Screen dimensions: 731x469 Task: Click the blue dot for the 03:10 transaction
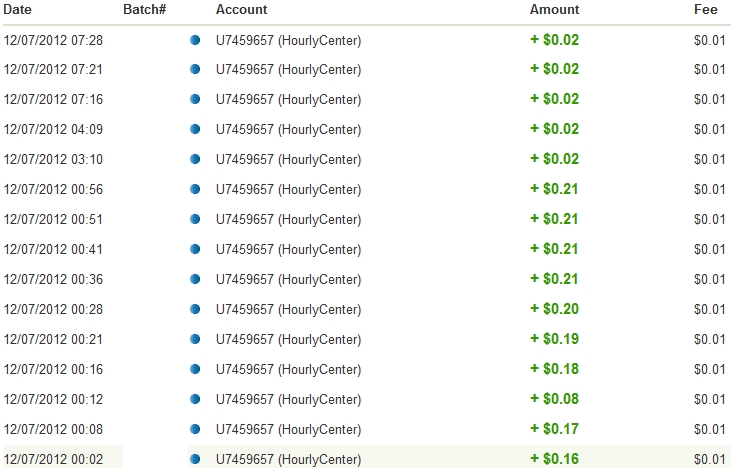pos(195,160)
